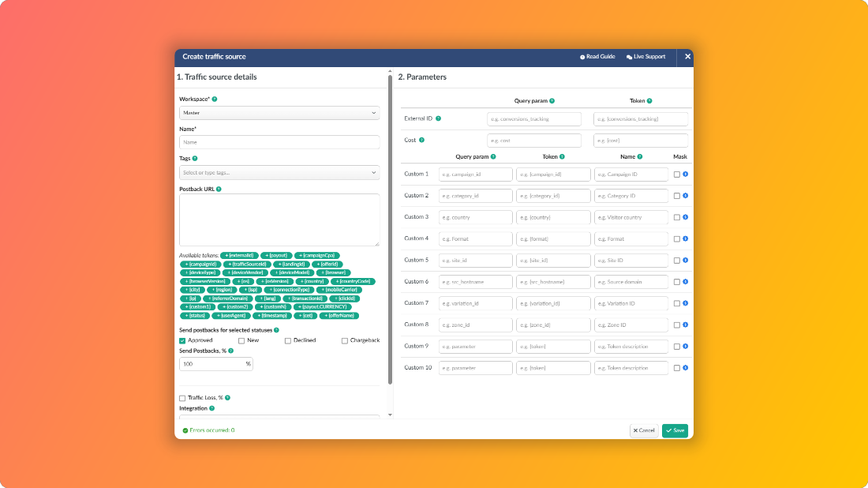Click the Cost help icon
Image resolution: width=868 pixels, height=488 pixels.
[x=422, y=140]
